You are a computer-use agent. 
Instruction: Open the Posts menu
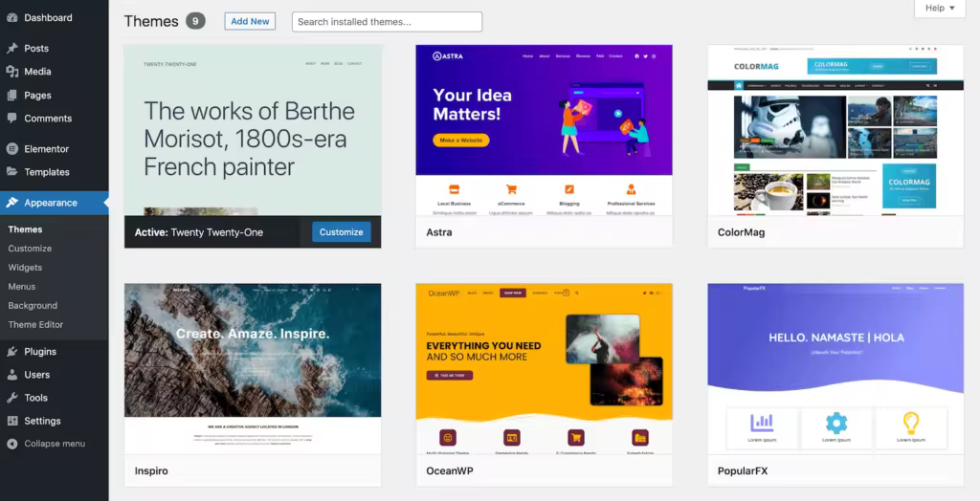coord(55,48)
